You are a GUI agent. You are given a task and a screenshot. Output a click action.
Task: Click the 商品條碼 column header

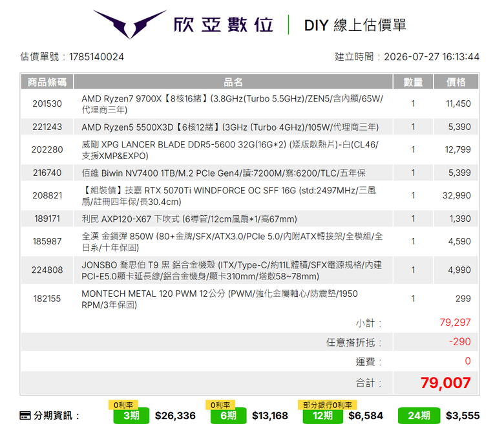point(47,81)
